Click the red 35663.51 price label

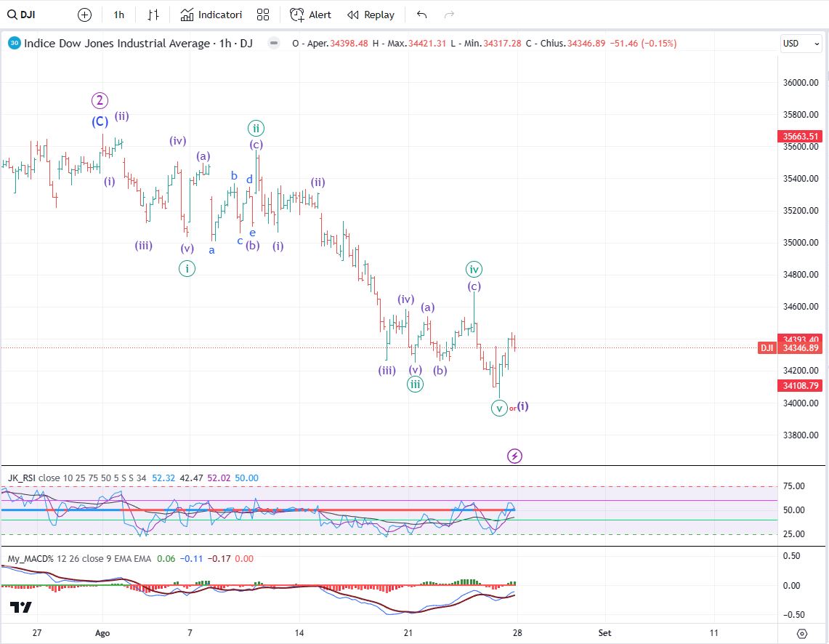point(801,136)
